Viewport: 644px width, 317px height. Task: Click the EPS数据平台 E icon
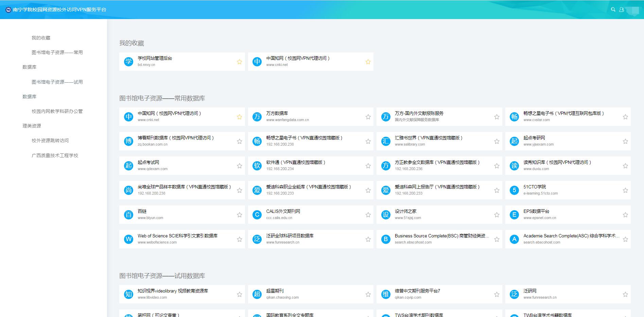514,215
